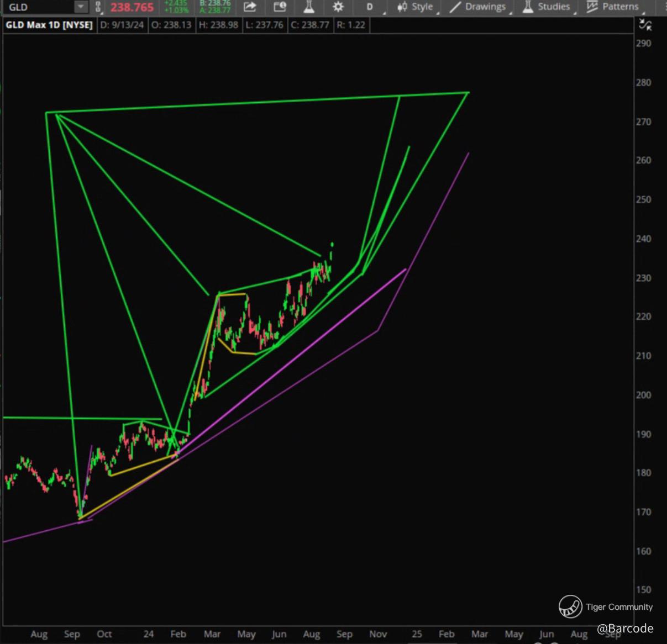Click the share chart icon
667x644 pixels.
coord(250,7)
